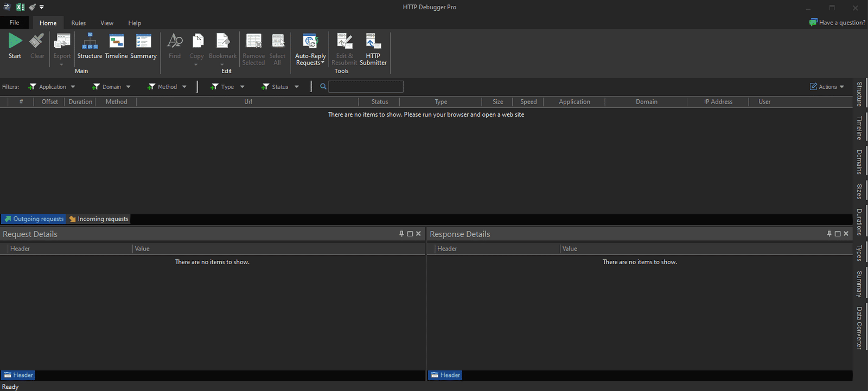Sort list by Url column header
Image resolution: width=868 pixels, height=391 pixels.
coord(248,102)
